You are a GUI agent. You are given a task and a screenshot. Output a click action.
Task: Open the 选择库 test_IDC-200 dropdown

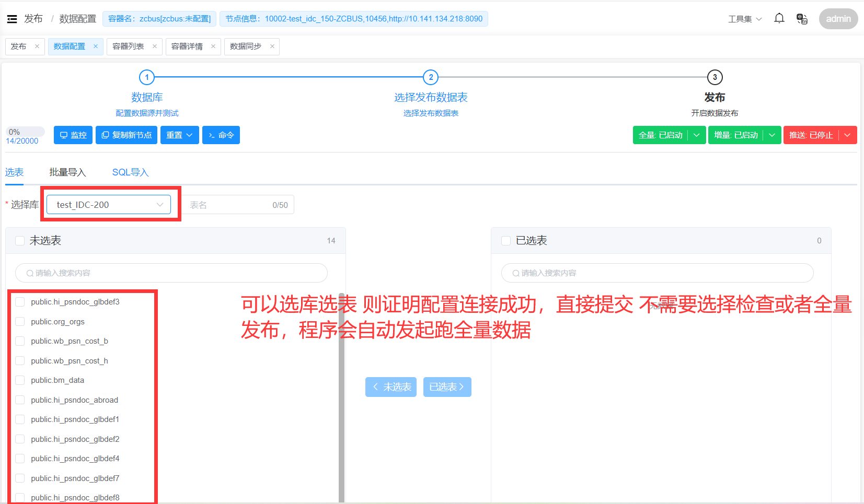point(109,205)
